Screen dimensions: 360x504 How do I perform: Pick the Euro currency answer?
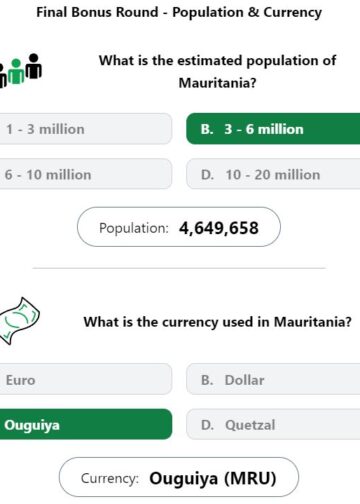tap(86, 379)
